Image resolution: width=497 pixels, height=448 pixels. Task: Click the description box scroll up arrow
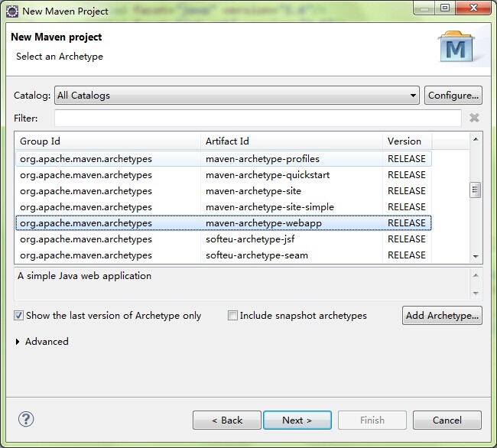476,276
